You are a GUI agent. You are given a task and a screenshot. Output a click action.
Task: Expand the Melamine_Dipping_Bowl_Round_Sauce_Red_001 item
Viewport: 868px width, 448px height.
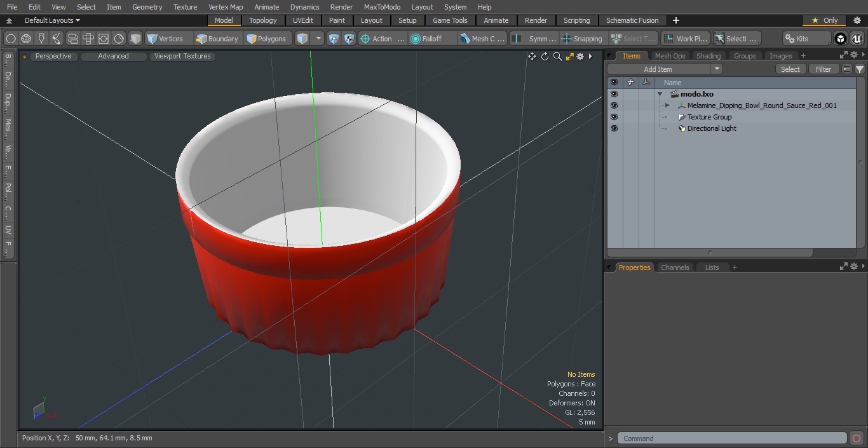click(667, 105)
